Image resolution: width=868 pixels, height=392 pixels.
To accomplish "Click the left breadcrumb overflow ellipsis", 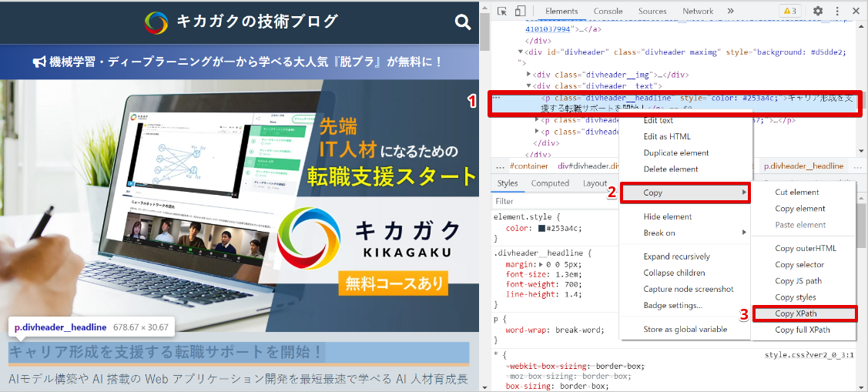I will (x=500, y=166).
